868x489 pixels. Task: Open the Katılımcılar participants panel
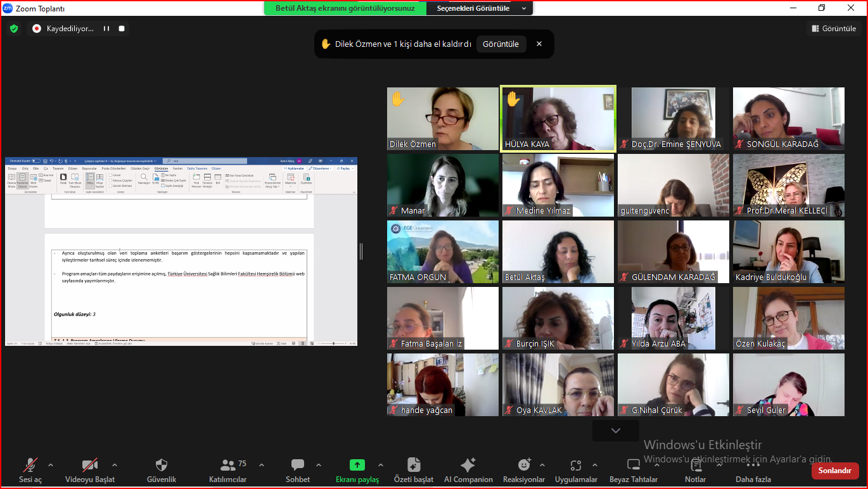point(227,466)
